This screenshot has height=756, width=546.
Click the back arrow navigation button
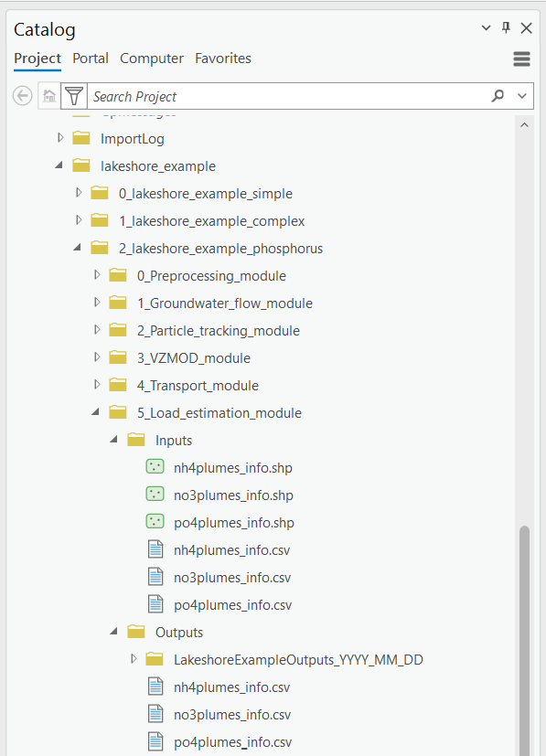click(x=22, y=95)
